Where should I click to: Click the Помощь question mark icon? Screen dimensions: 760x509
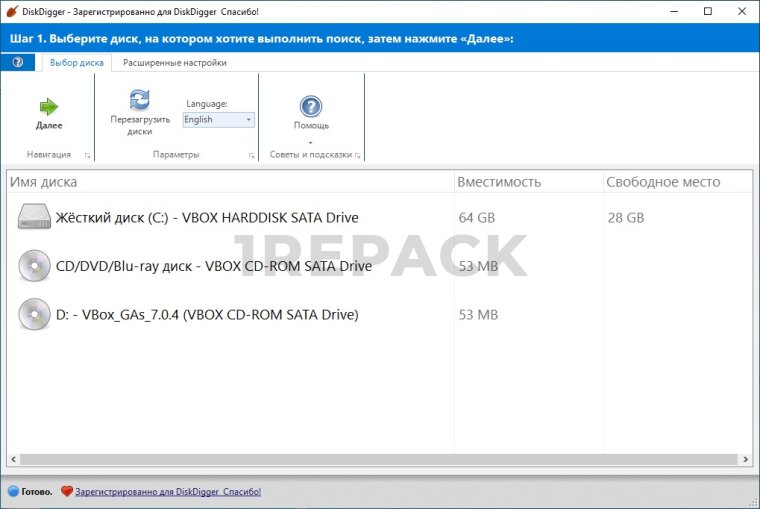click(x=311, y=106)
